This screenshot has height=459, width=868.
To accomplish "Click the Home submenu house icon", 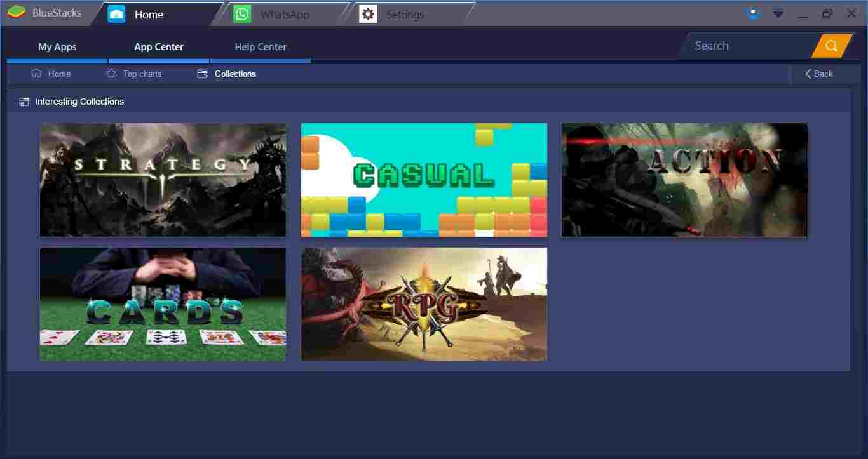I will coord(37,74).
